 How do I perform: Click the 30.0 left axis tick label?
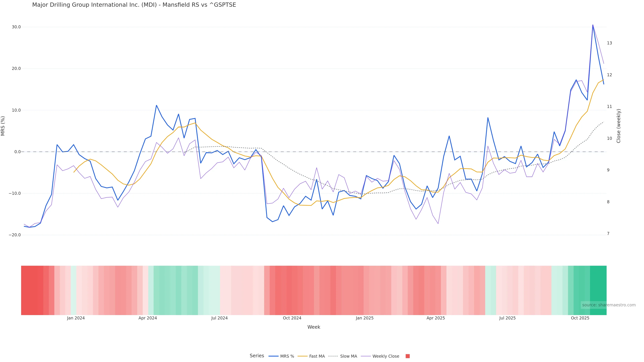click(x=16, y=27)
